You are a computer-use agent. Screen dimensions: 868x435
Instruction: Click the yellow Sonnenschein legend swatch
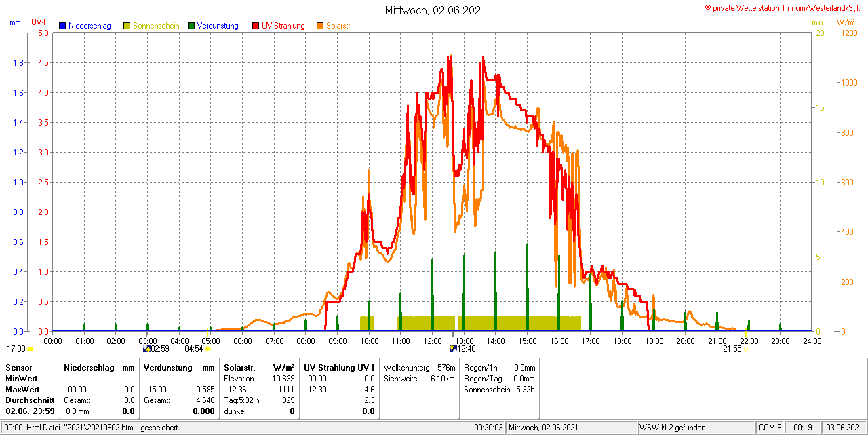(x=127, y=26)
